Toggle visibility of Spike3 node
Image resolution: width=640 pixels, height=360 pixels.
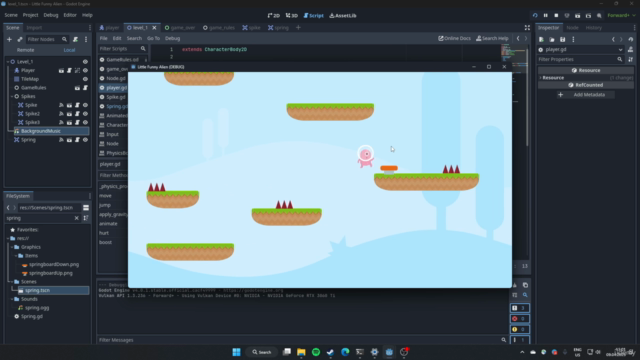85,122
